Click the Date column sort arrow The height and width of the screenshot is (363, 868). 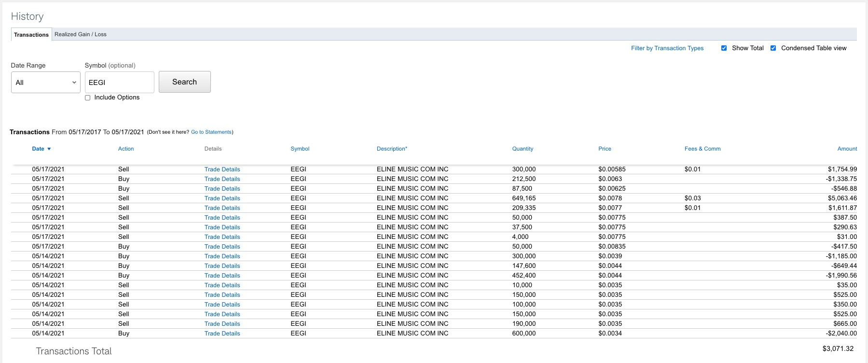[x=49, y=149]
